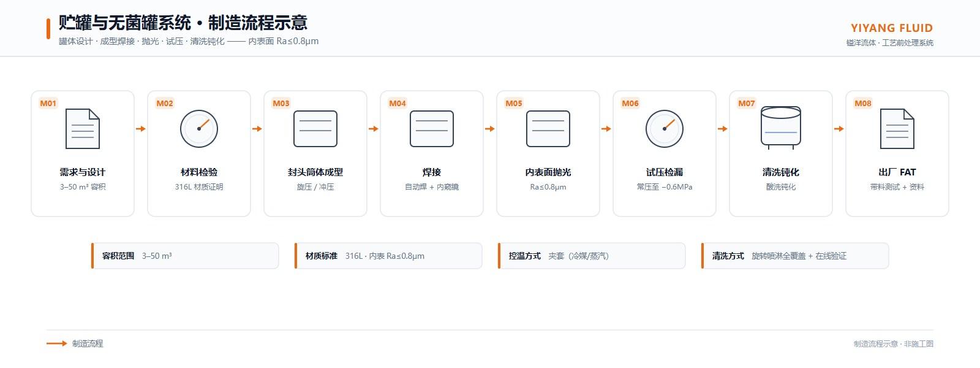Click the 制造流程 legend label
The image size is (980, 368).
(x=88, y=343)
